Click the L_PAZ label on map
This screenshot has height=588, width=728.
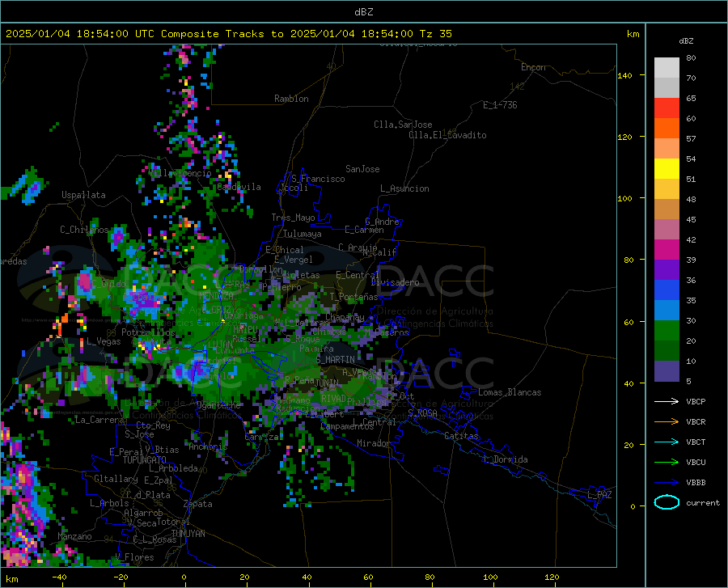[599, 495]
